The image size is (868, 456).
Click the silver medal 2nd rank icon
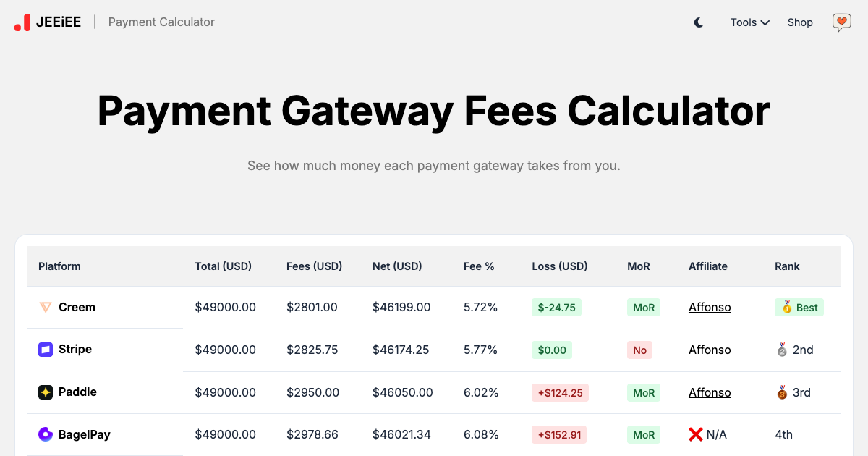782,350
